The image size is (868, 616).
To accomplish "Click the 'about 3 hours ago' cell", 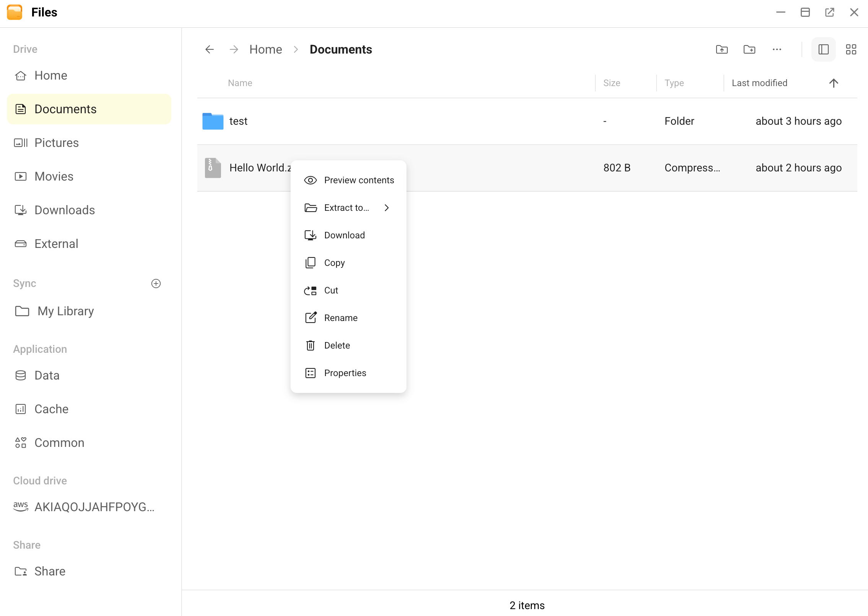I will pos(799,121).
